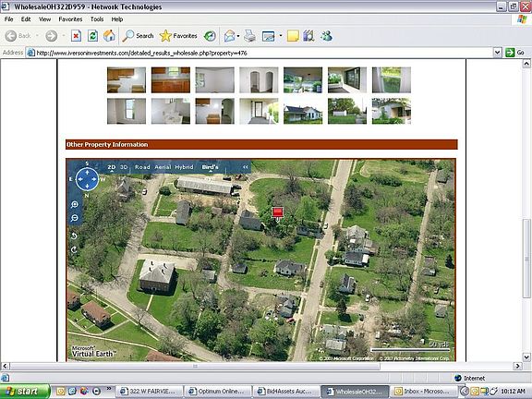This screenshot has width=532, height=399.
Task: Rotate the map view counterclockwise
Action: [74, 236]
